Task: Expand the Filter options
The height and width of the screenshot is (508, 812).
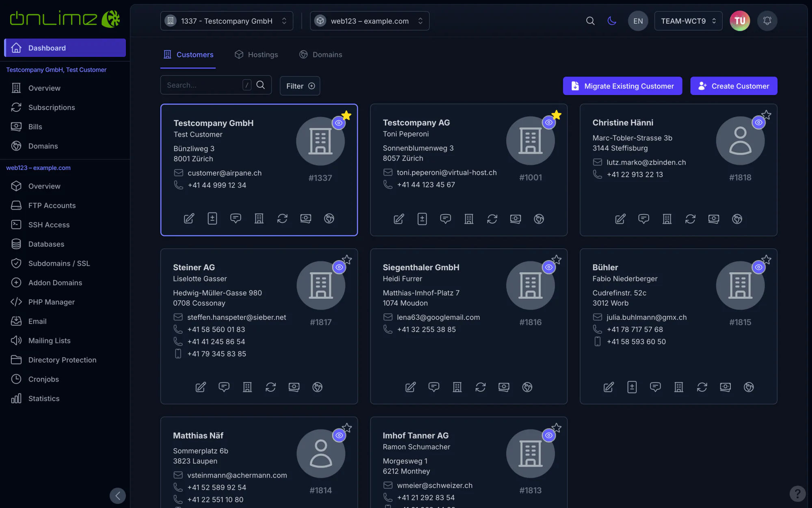Action: 300,86
